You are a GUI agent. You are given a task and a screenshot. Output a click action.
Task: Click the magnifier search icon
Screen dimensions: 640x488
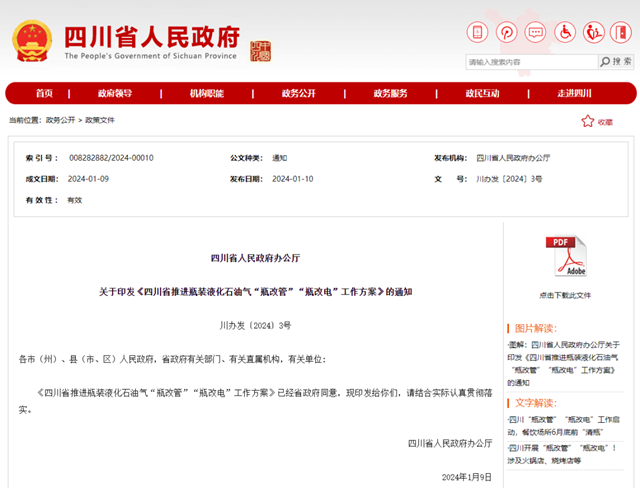(x=605, y=62)
